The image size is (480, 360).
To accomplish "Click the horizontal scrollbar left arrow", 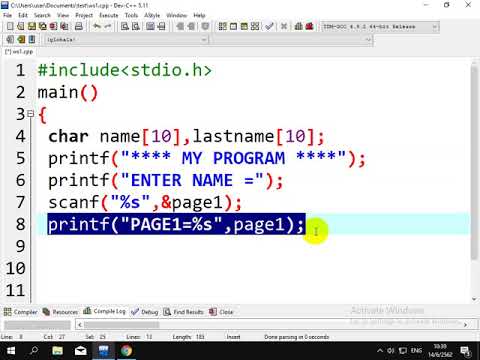I will pyautogui.click(x=79, y=324).
